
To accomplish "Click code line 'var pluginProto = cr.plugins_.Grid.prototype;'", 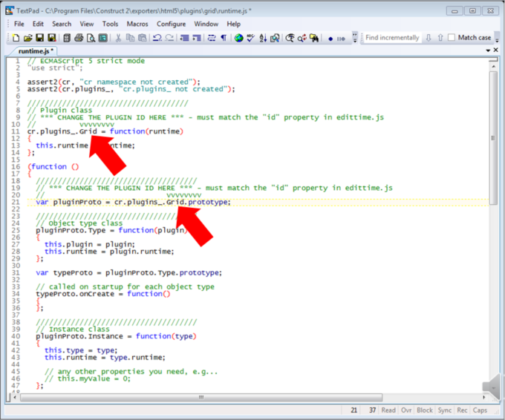I will coord(134,202).
